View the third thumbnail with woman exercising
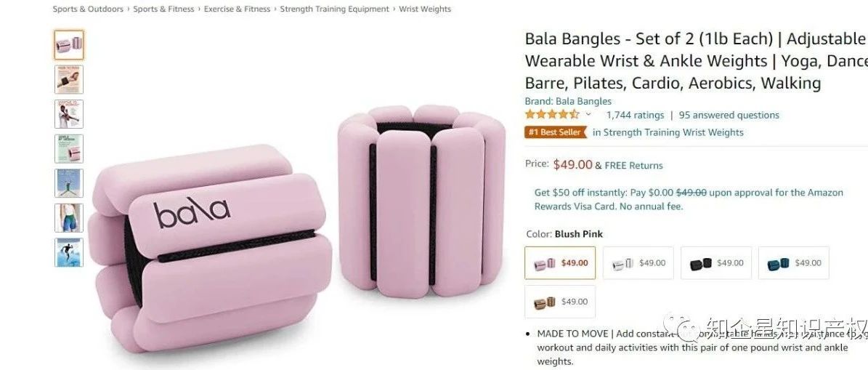The image size is (868, 370). [69, 114]
